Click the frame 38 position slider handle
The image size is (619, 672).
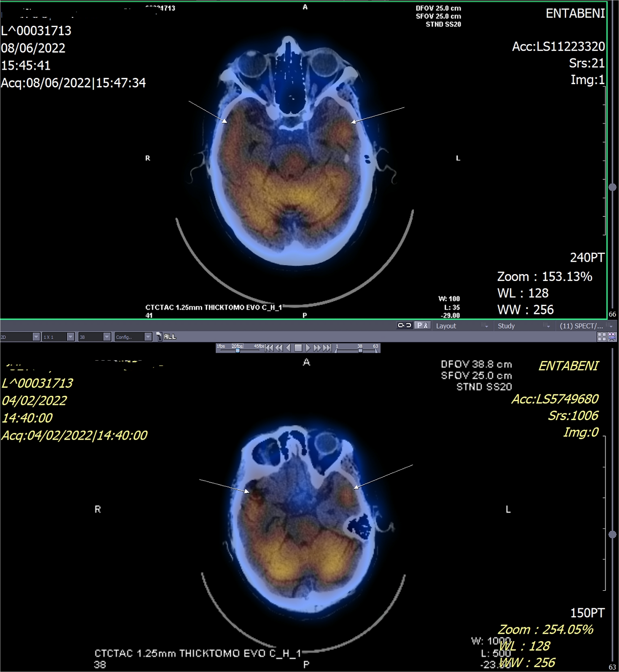coord(360,351)
